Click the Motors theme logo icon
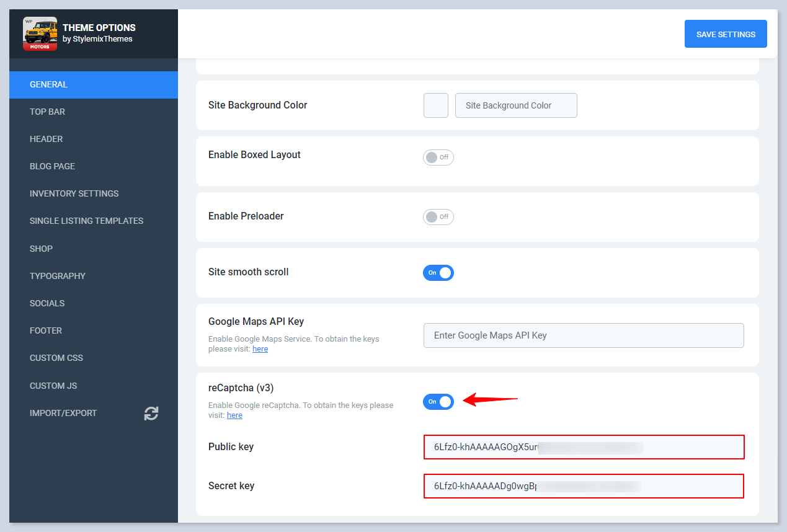This screenshot has height=532, width=787. point(40,33)
